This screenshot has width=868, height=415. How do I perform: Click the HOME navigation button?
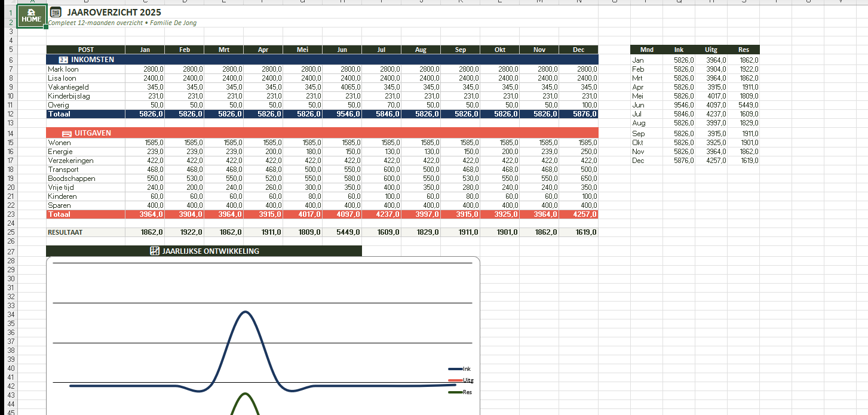click(32, 16)
